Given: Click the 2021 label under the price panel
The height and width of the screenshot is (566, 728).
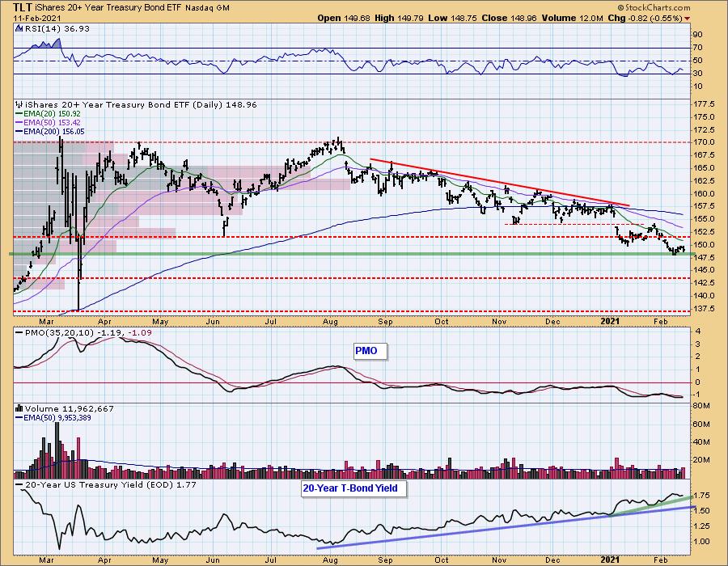Looking at the screenshot, I should coord(610,322).
